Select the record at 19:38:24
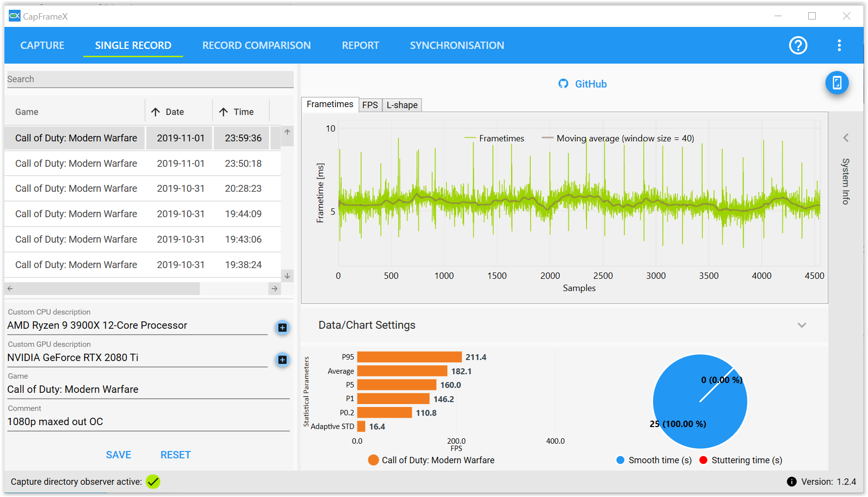Image resolution: width=868 pixels, height=497 pixels. click(142, 265)
